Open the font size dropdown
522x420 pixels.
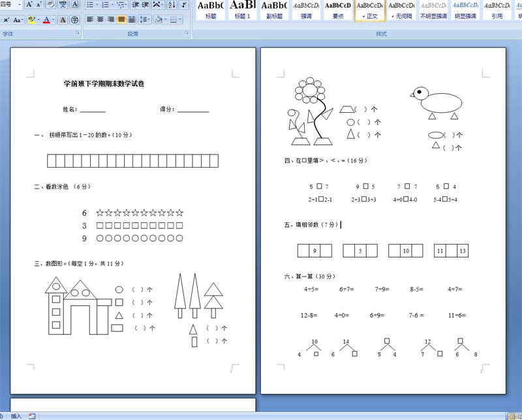point(20,5)
